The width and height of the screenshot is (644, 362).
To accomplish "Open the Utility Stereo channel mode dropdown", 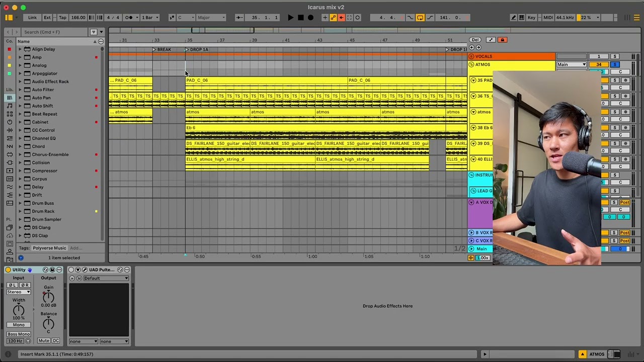I will tap(19, 292).
